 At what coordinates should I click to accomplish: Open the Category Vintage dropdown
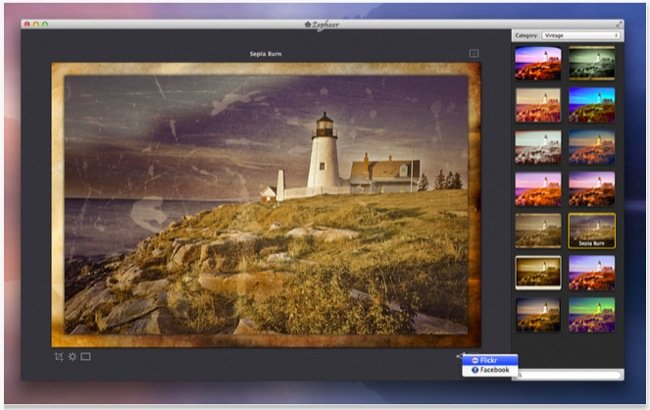coord(580,35)
